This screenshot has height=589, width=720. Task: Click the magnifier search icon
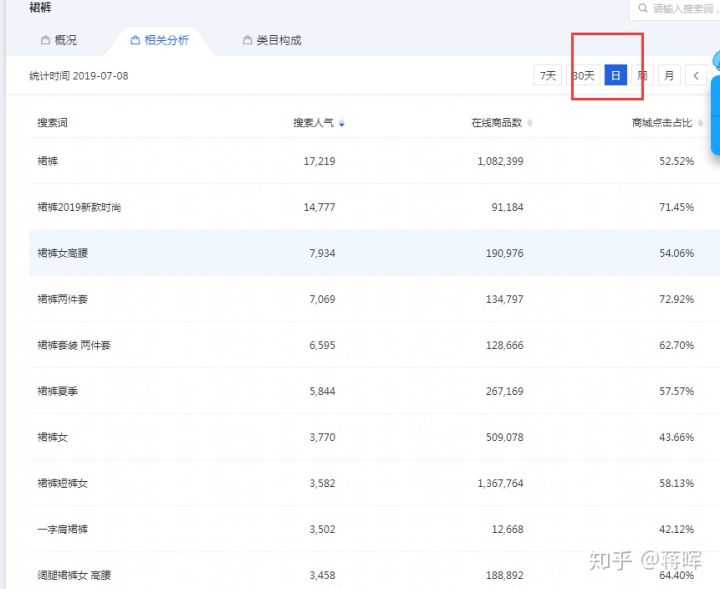[643, 8]
